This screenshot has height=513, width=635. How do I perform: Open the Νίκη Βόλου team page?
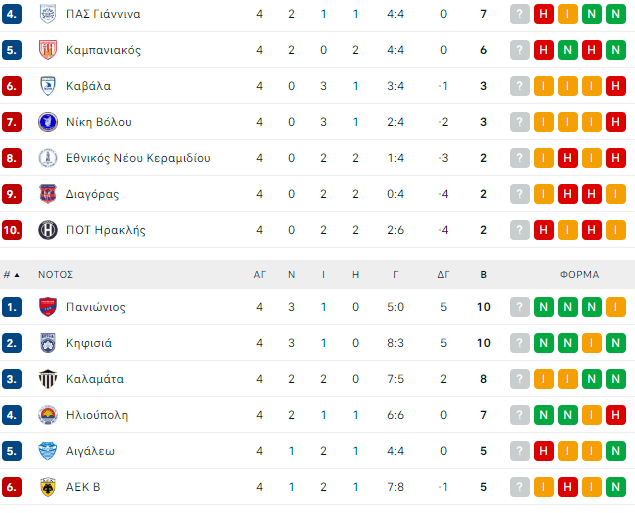coord(99,122)
